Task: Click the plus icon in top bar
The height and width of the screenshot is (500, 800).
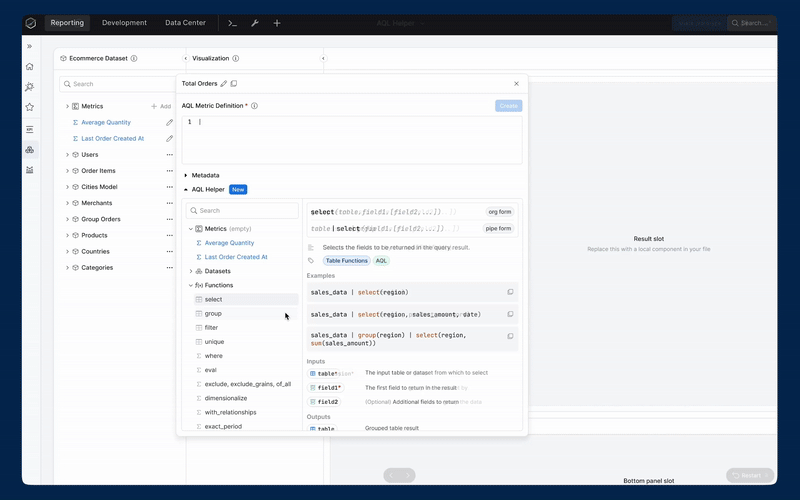Action: tap(277, 23)
